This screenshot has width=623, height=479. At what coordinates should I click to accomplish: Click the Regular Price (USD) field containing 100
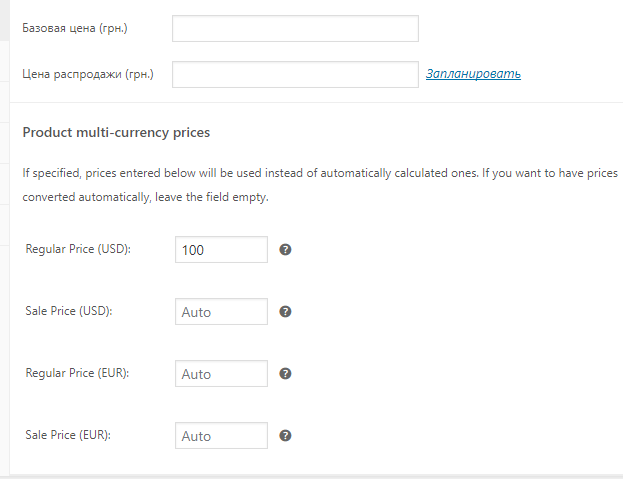[x=221, y=249]
